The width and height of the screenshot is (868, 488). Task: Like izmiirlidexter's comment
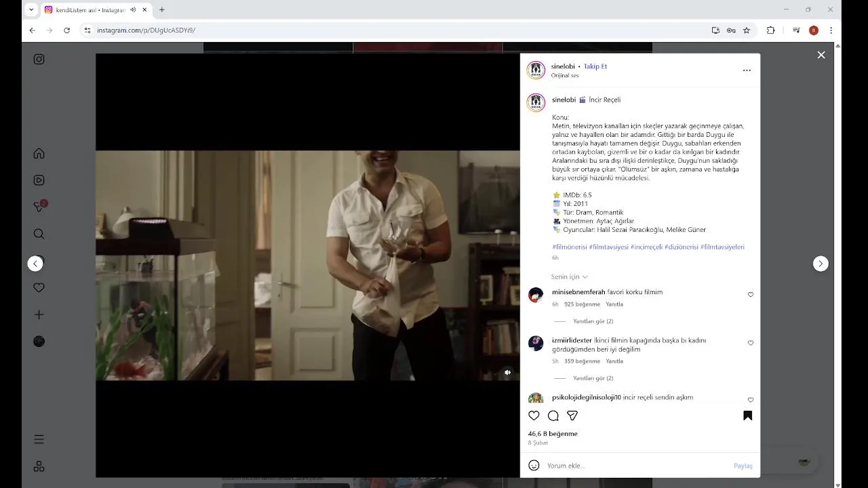coord(750,343)
